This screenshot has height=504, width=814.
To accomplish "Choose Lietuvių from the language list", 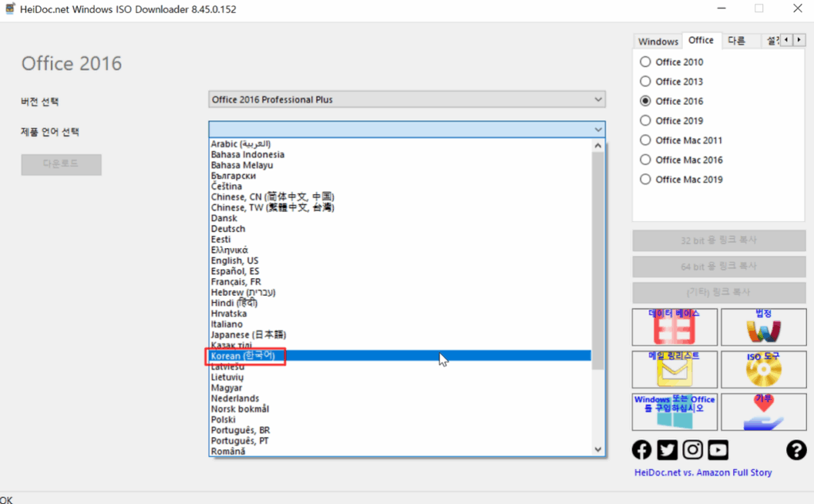I will point(401,378).
